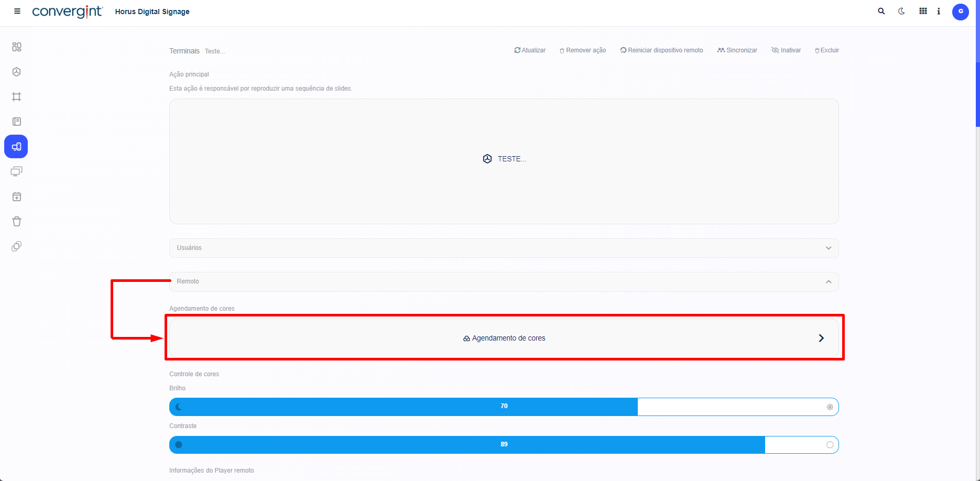Click the search magnifier icon
Image resolution: width=980 pixels, height=481 pixels.
[881, 11]
